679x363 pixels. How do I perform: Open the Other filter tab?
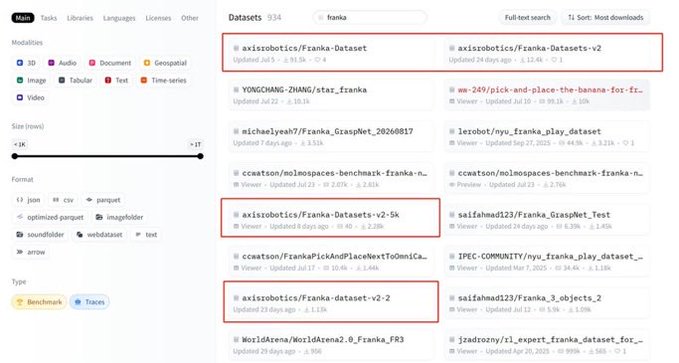tap(190, 18)
